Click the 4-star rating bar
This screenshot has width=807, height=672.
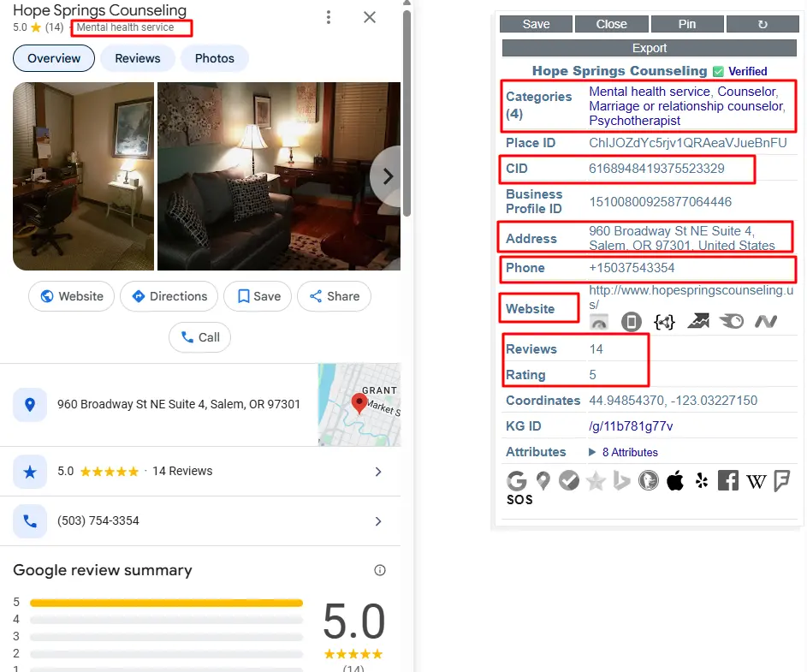(x=166, y=620)
